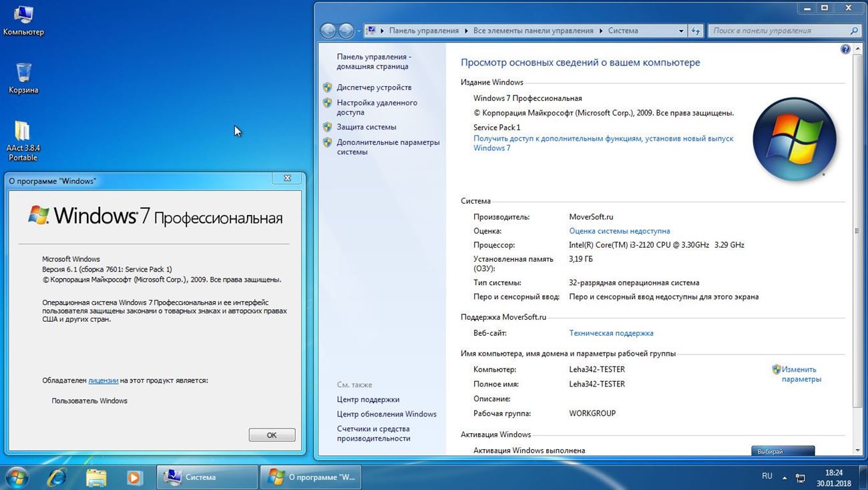Image resolution: width=868 pixels, height=490 pixels.
Task: Click the installed memory value 3,19 ГБ
Action: click(x=581, y=259)
